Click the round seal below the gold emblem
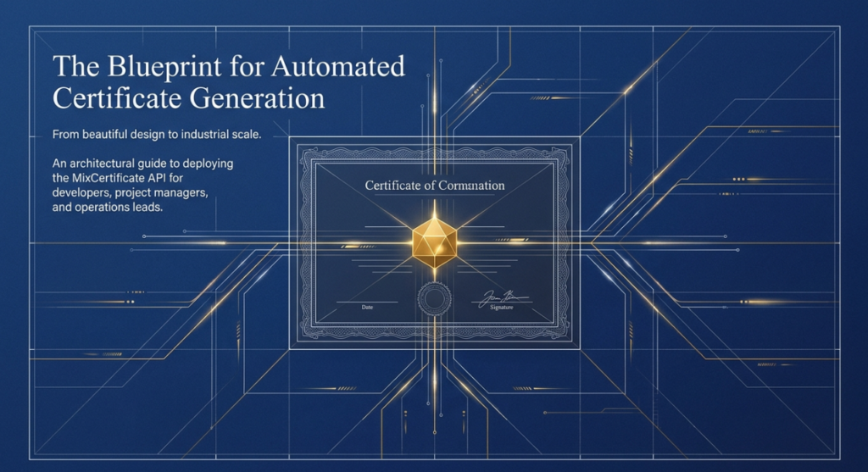 click(435, 298)
